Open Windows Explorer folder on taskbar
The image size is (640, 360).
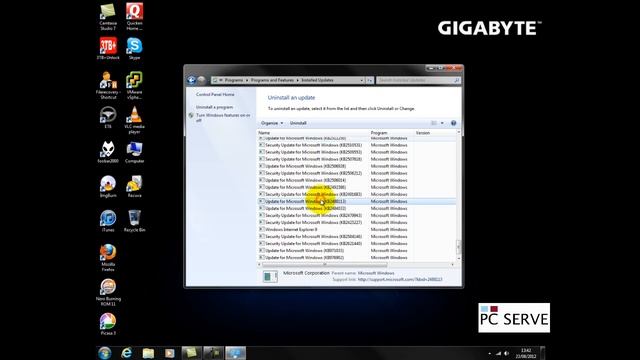click(148, 353)
